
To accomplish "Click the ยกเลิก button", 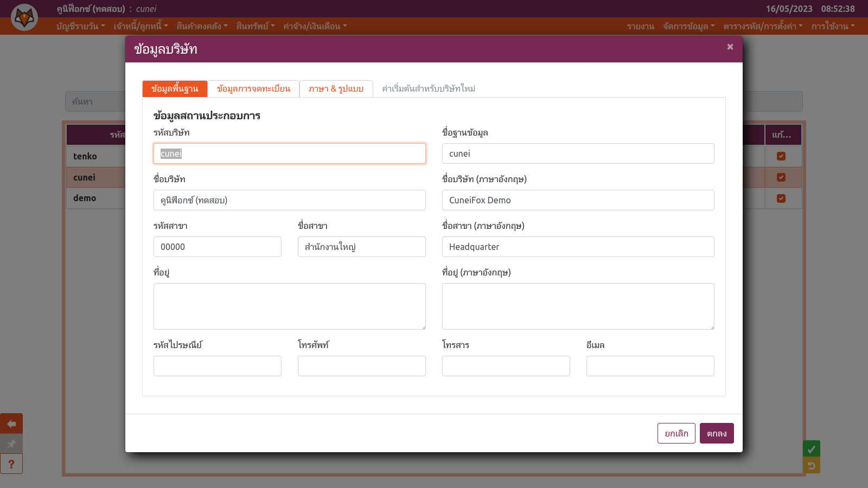I will point(676,433).
